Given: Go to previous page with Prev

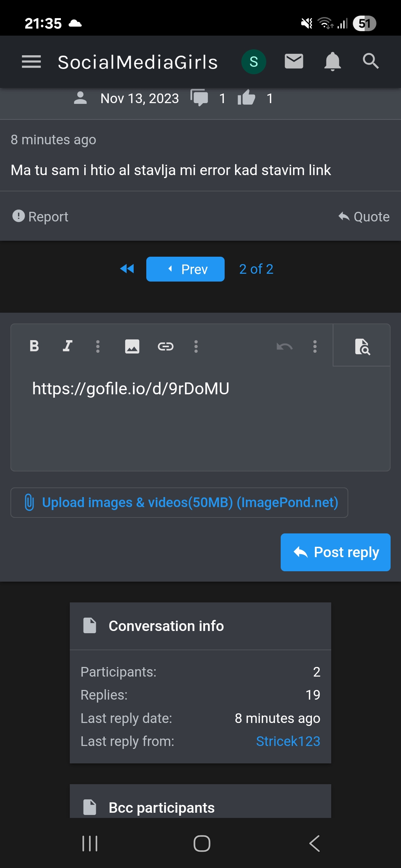Looking at the screenshot, I should (185, 269).
